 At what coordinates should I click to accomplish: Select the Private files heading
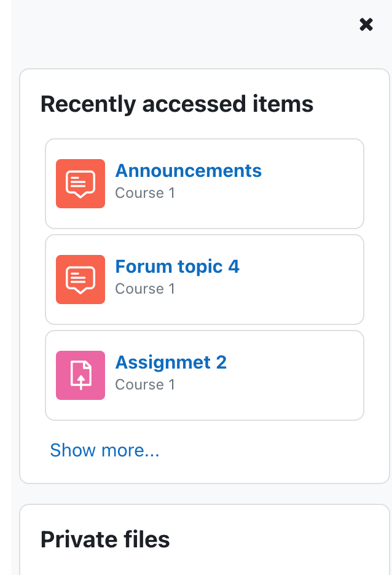tap(105, 539)
